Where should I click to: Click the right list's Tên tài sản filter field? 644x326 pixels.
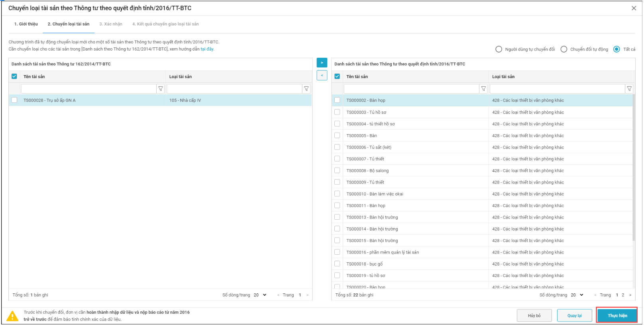coord(411,89)
